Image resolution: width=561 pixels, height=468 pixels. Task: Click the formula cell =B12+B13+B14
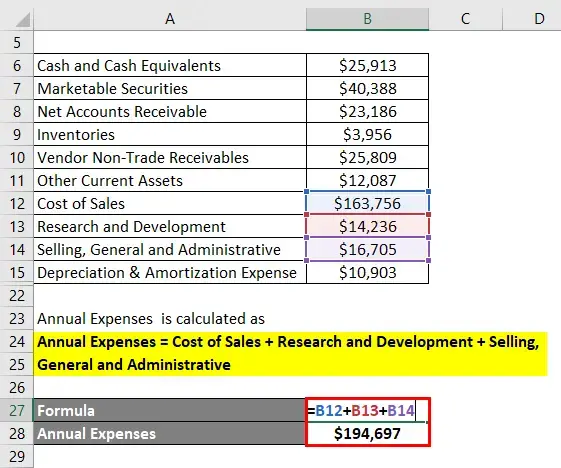pos(367,410)
